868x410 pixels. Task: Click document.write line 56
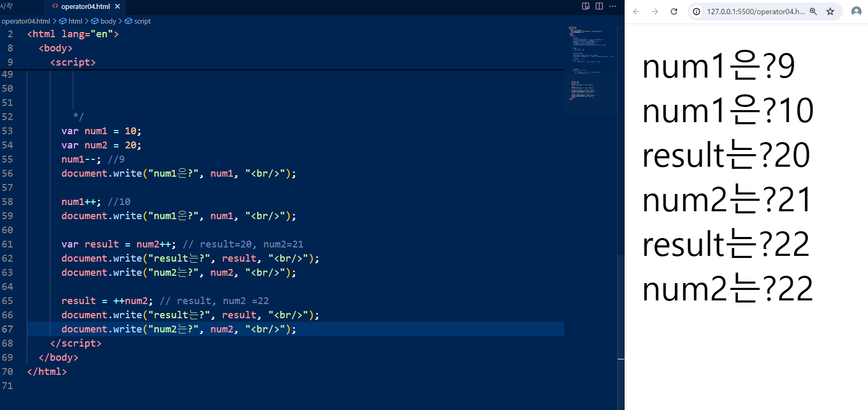pos(179,174)
